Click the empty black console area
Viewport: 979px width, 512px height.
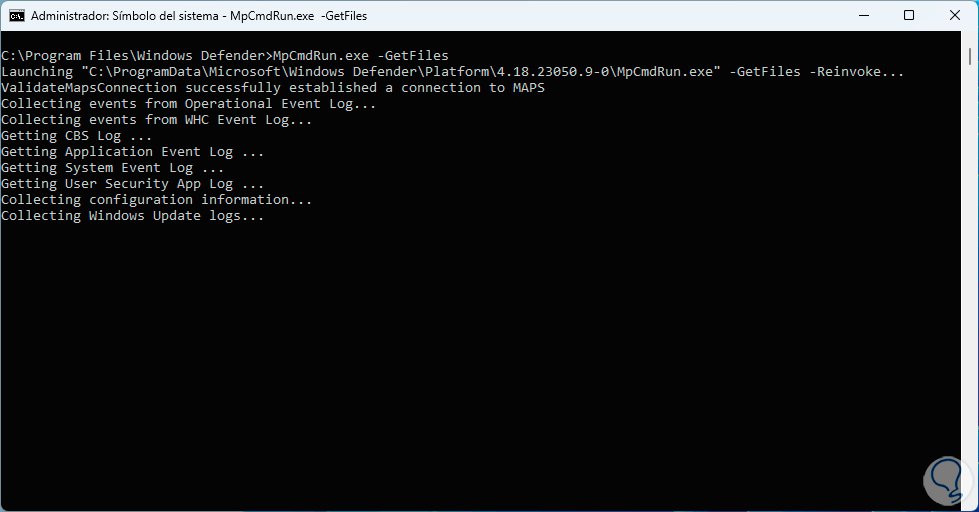480,370
